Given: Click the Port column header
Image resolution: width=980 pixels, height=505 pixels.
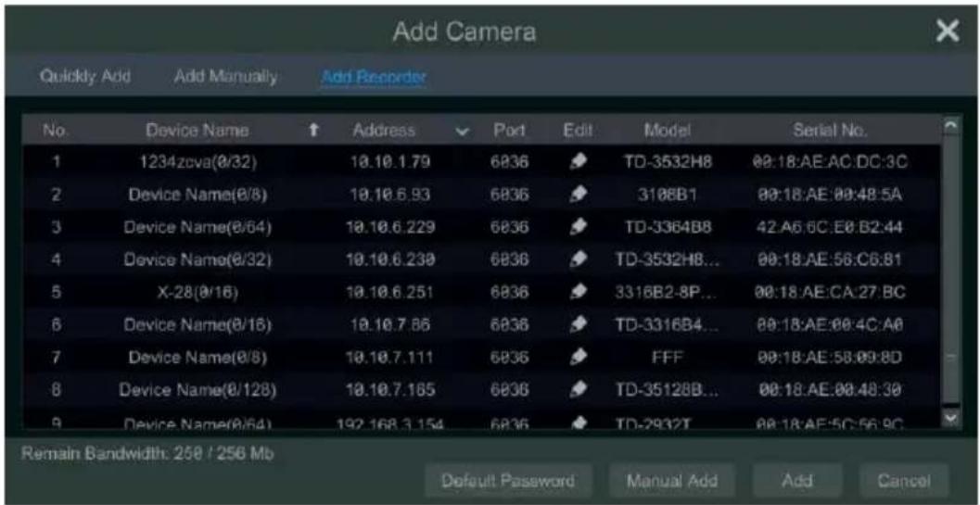Looking at the screenshot, I should click(x=508, y=132).
